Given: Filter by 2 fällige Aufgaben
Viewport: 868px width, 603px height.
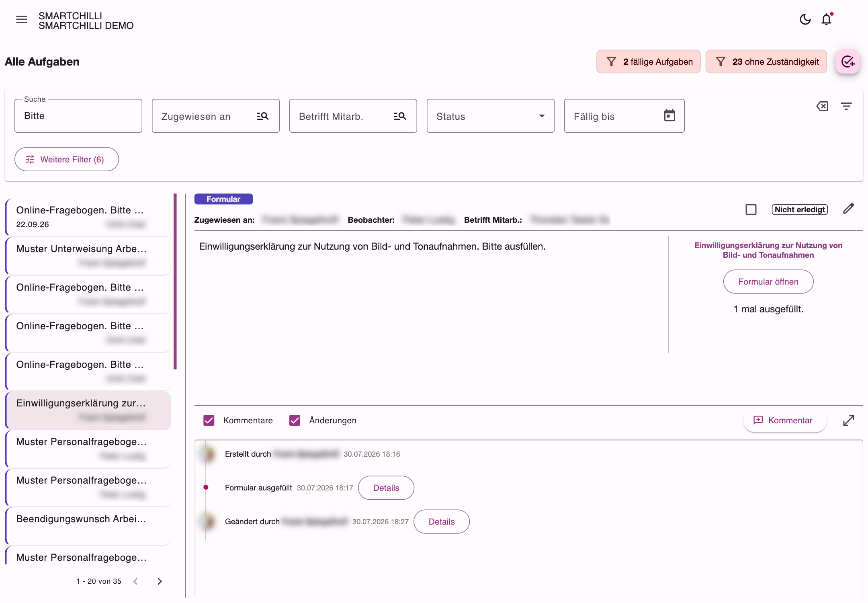Looking at the screenshot, I should [649, 62].
